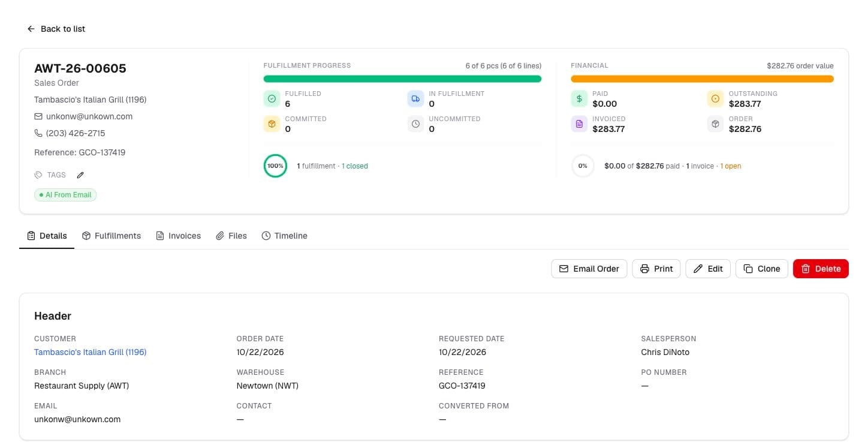The width and height of the screenshot is (868, 445).
Task: Click the envelope icon beside unkonw@unkown.com
Action: point(38,116)
